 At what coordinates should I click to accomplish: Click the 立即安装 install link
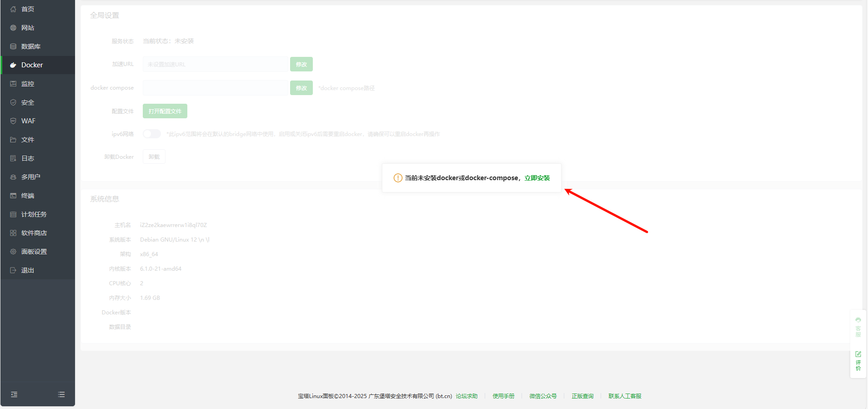(x=537, y=178)
